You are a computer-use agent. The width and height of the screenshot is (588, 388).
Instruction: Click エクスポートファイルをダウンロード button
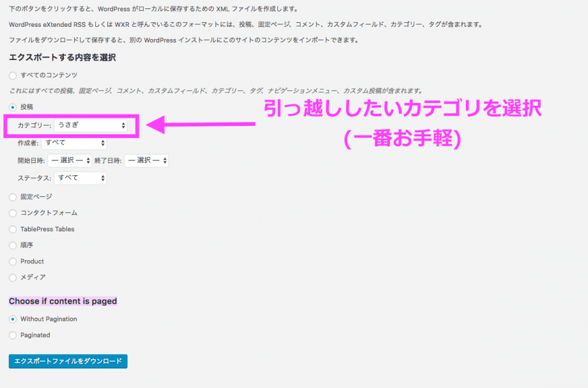click(68, 361)
